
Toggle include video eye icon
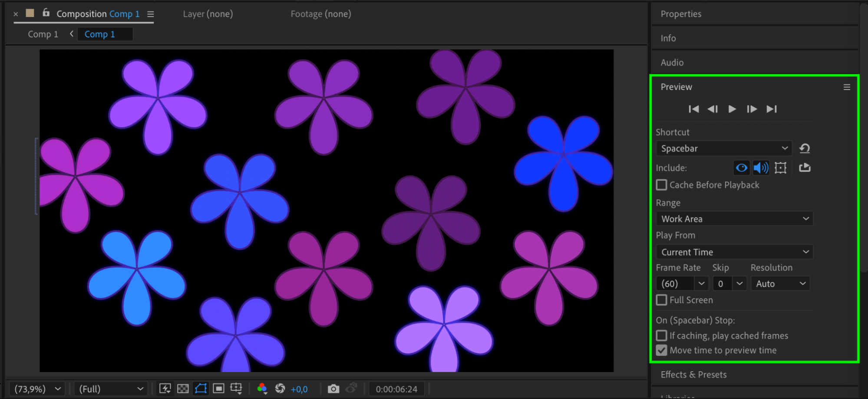(x=742, y=168)
